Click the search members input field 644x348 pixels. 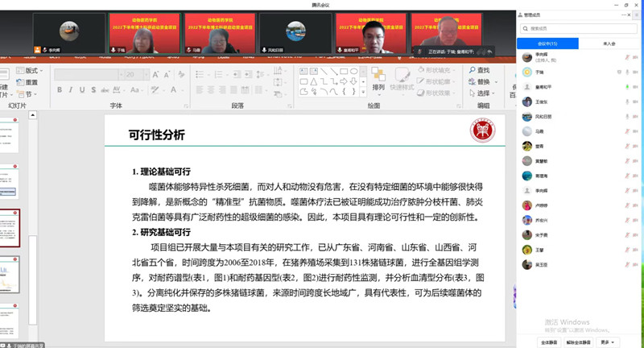tap(580, 27)
